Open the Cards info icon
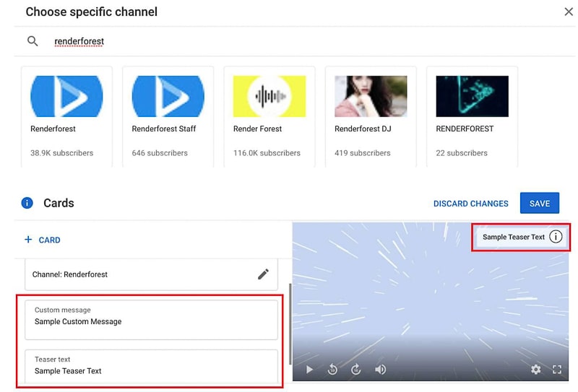The width and height of the screenshot is (578, 392). (x=27, y=203)
